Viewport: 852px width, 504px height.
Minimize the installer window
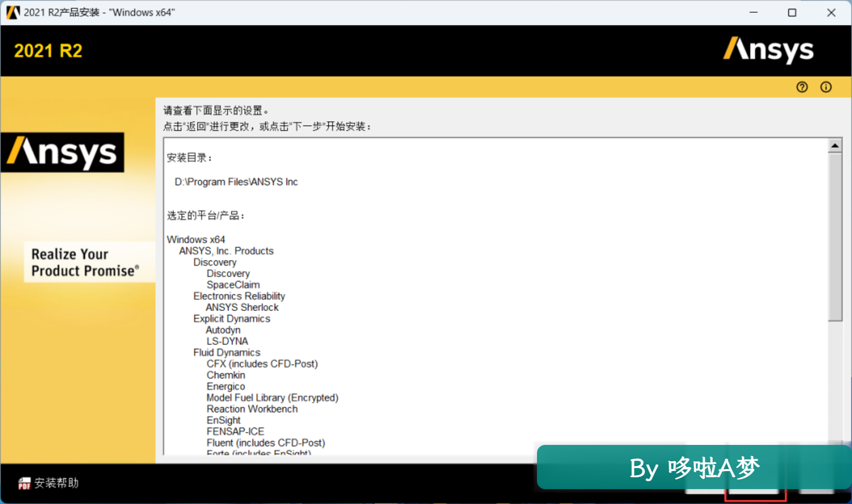pos(753,12)
